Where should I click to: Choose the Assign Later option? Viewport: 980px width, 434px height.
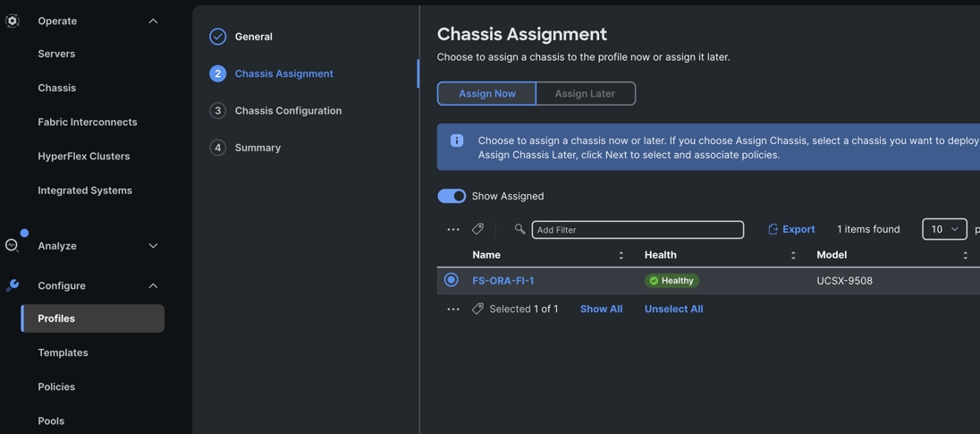[x=585, y=93]
